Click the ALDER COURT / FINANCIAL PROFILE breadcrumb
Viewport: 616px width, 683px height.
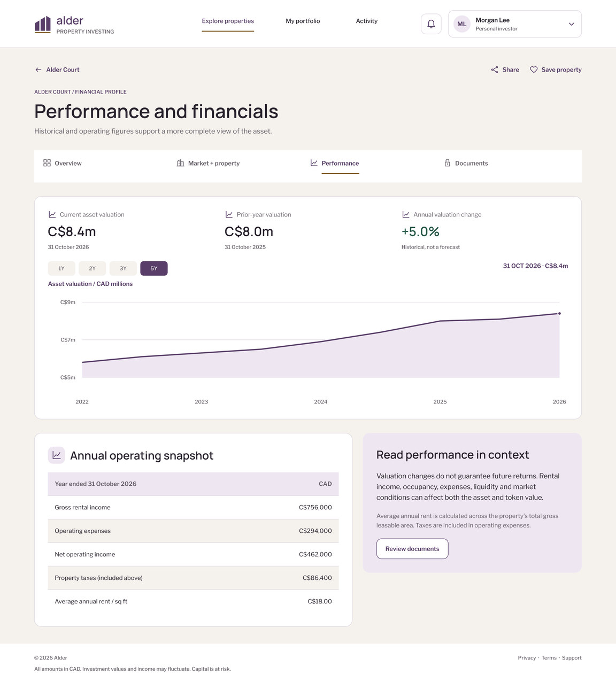(80, 92)
